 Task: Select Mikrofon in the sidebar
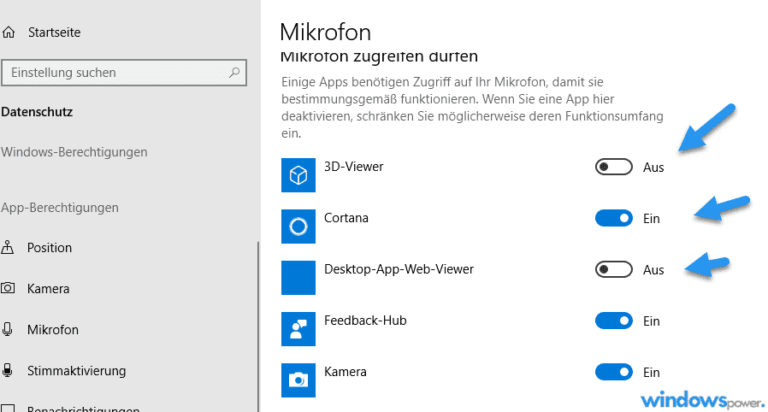click(x=52, y=330)
